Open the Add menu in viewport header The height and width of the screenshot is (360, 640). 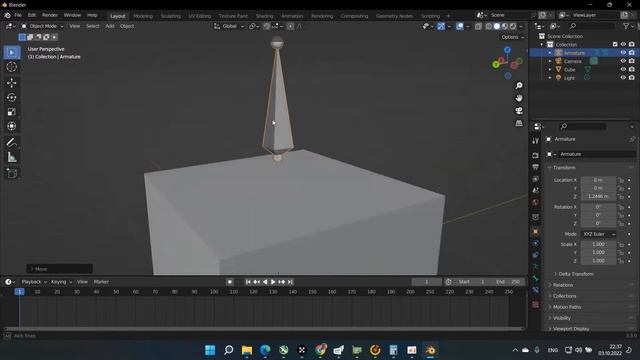click(x=110, y=26)
